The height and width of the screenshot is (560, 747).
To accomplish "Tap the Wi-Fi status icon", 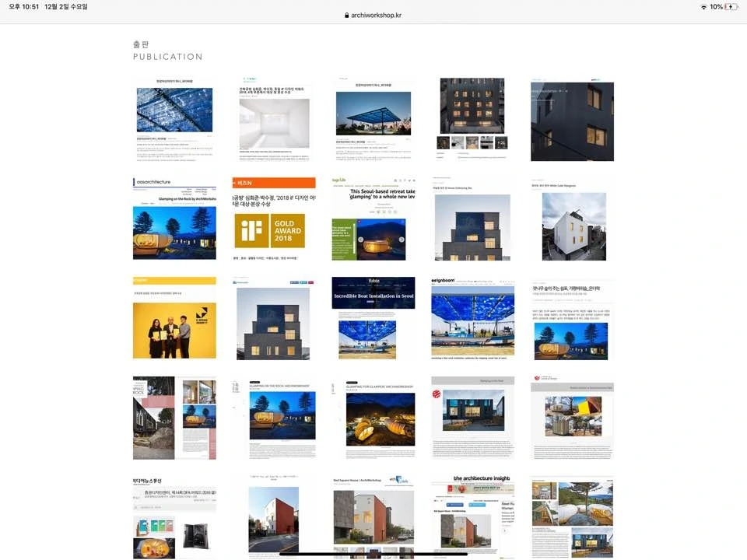I will (703, 7).
